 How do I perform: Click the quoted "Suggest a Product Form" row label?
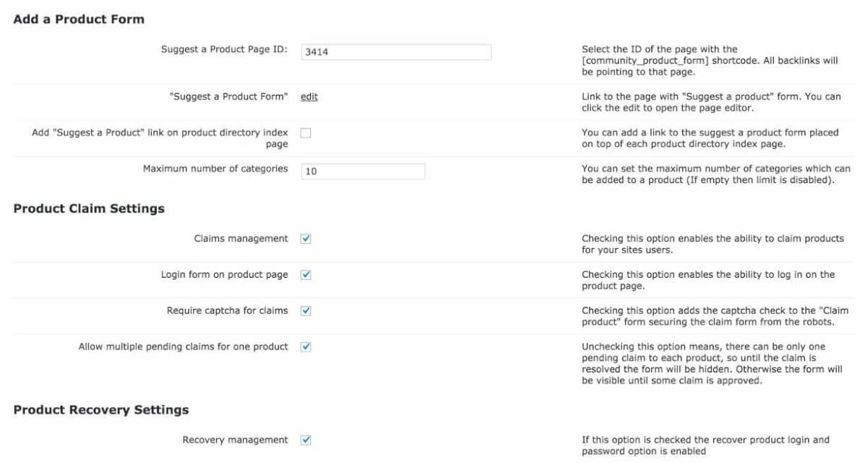click(x=229, y=97)
